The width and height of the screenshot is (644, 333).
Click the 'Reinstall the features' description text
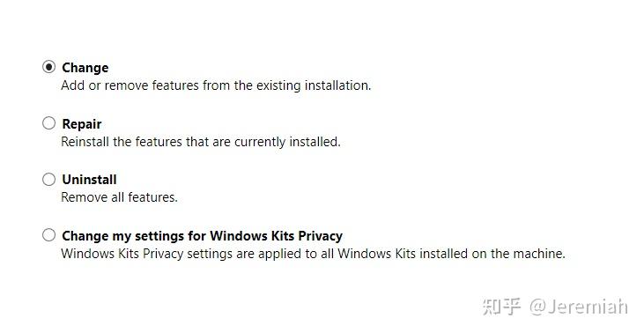pos(201,142)
